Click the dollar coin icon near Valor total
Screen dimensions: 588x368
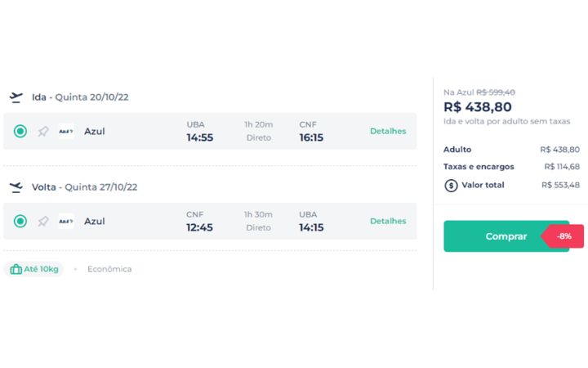(x=451, y=186)
